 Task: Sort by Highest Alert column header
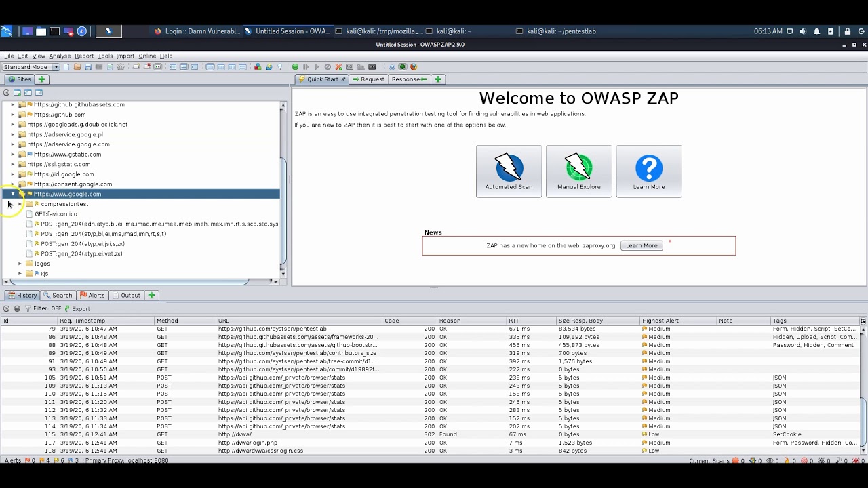pos(679,321)
